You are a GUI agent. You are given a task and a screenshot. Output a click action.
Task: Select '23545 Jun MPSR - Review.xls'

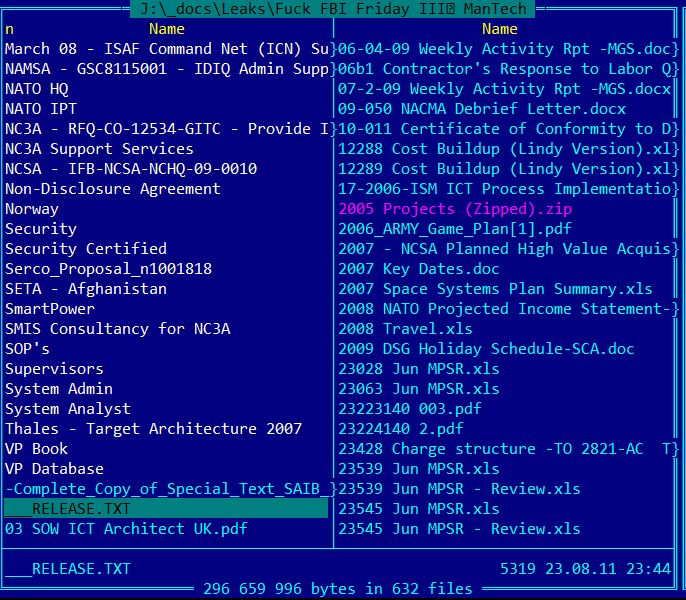tap(459, 529)
